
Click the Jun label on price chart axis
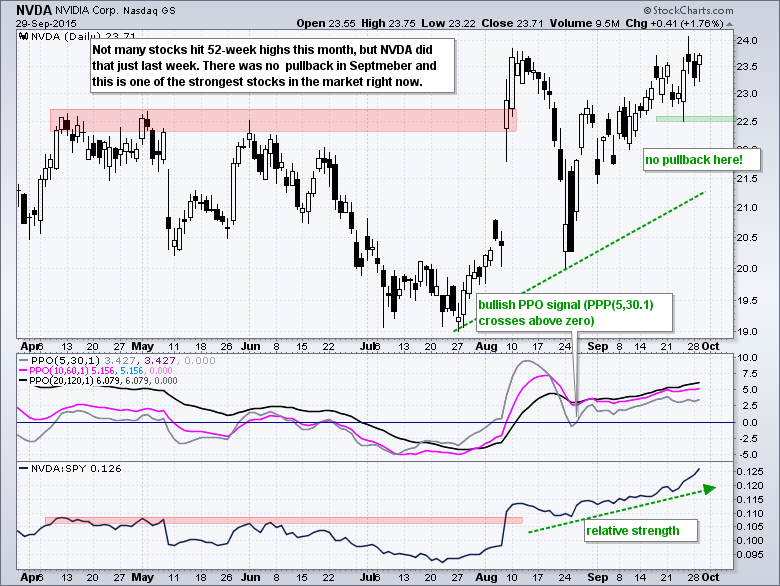250,346
